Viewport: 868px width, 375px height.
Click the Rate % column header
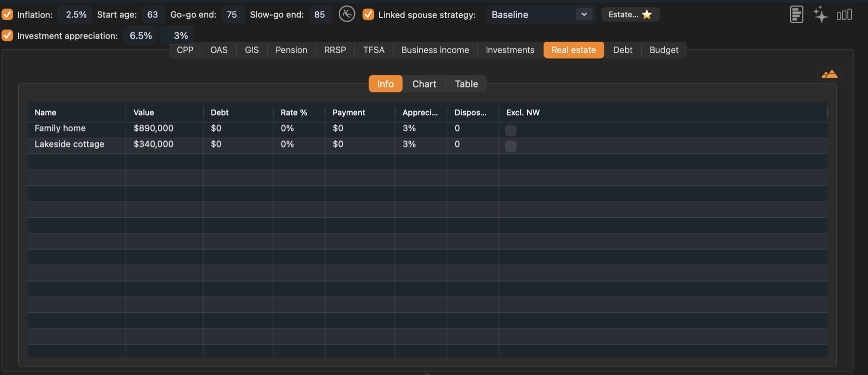click(299, 112)
